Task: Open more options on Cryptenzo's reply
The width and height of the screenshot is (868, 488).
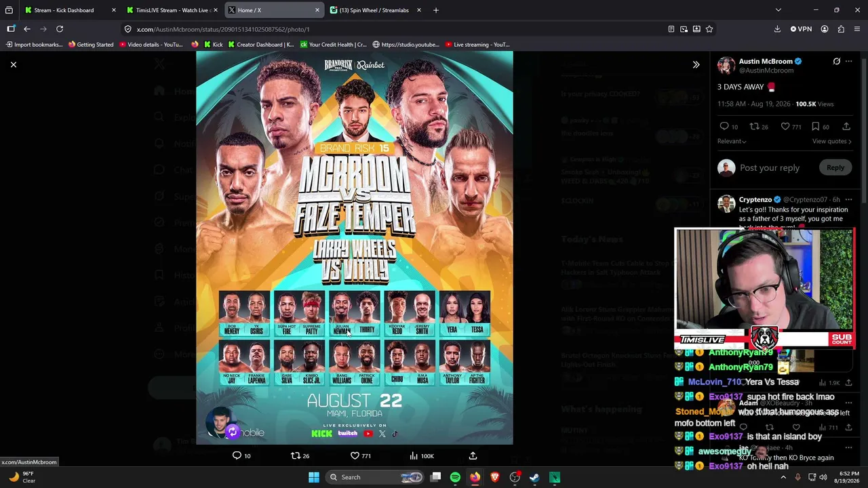Action: 848,199
